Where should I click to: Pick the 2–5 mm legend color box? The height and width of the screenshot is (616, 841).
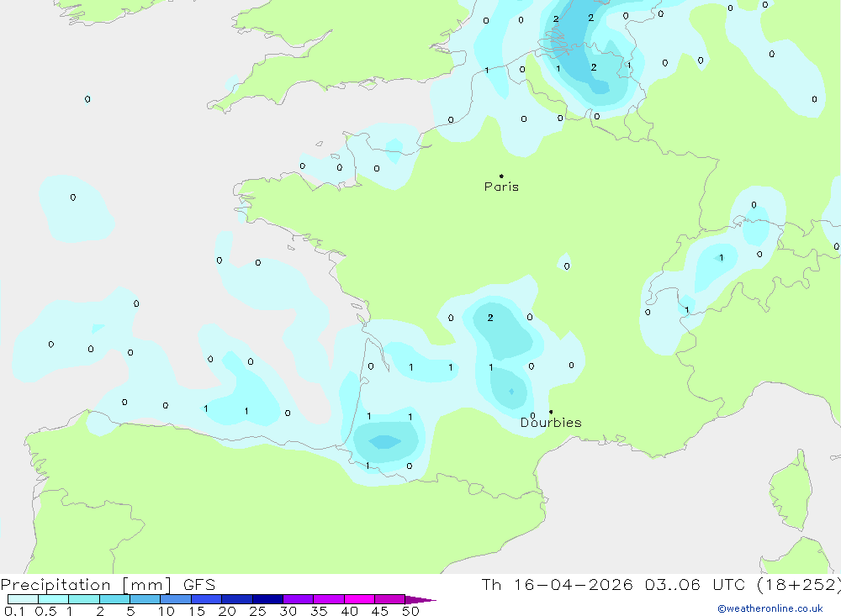click(x=114, y=599)
